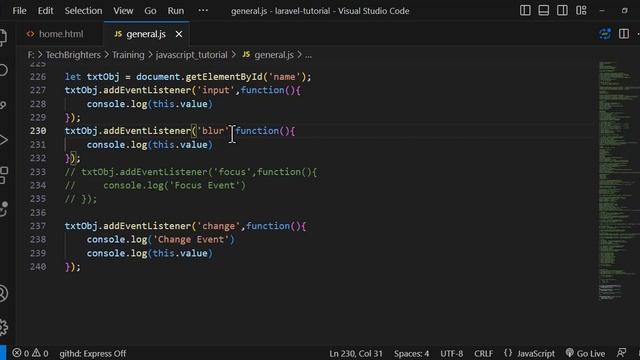Open the File menu
The image size is (640, 360).
(x=19, y=11)
